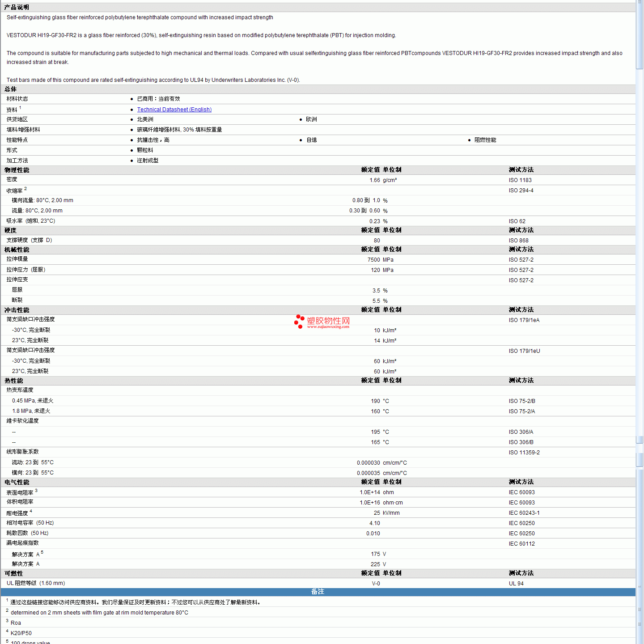Viewport: 644px width, 644px height.
Task: Click the ISO 179/1eU test method
Action: coord(524,351)
